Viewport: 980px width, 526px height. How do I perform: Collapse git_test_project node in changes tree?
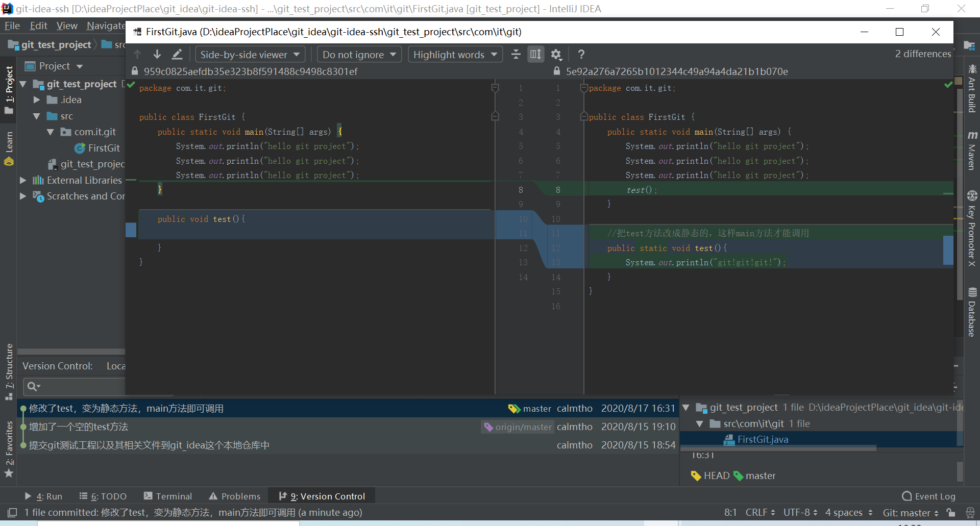[x=686, y=407]
